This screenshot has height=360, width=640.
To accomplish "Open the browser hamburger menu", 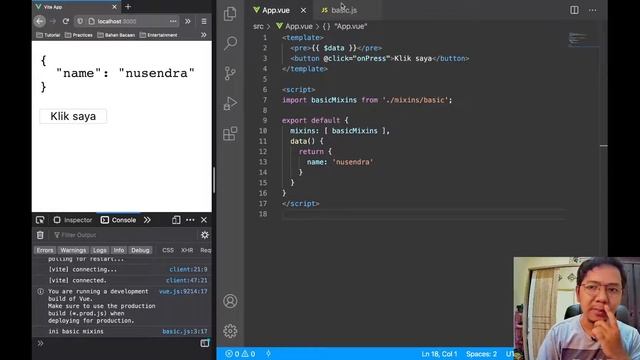I will click(204, 21).
